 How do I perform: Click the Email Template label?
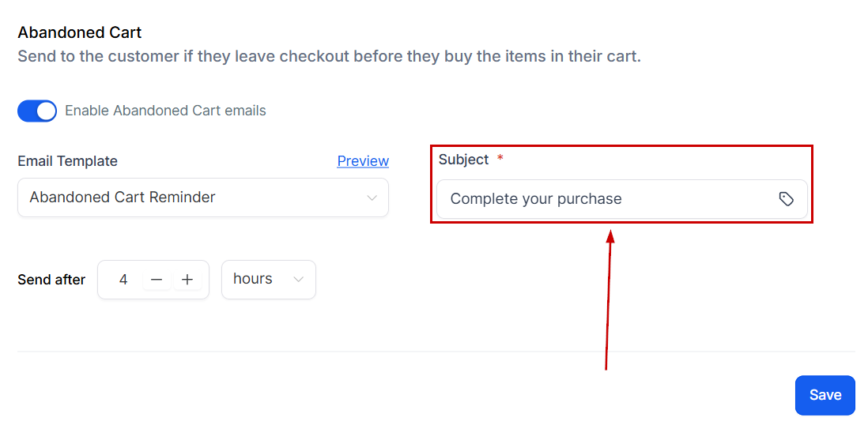coord(67,161)
